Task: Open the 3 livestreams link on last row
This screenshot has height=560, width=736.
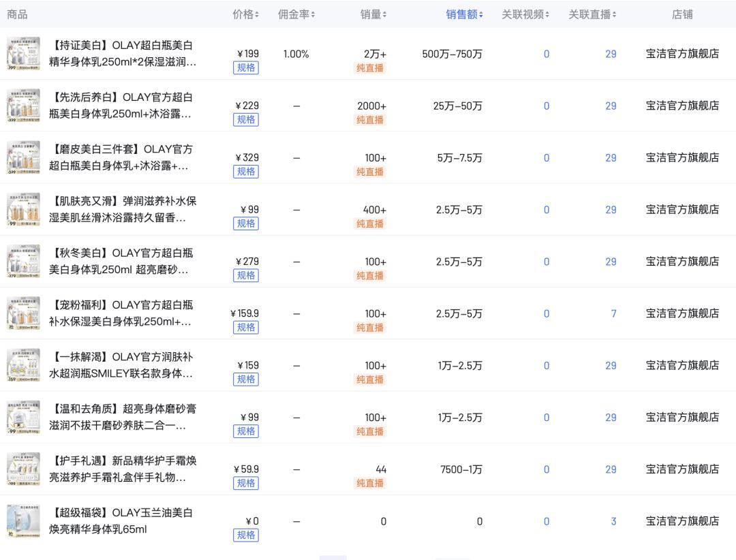Action: point(613,521)
